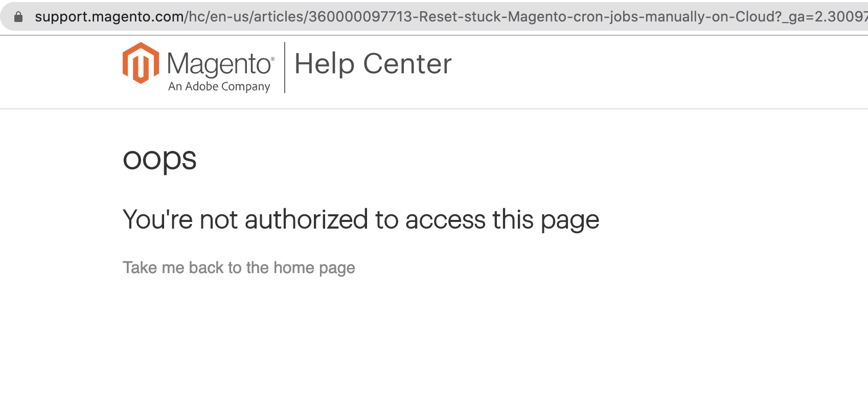The height and width of the screenshot is (403, 868).
Task: Click the word "home" in the back link
Action: (294, 267)
